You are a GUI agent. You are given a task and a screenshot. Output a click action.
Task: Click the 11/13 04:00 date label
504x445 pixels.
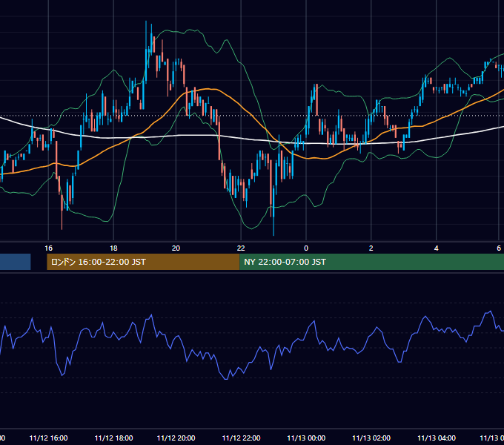(437, 438)
